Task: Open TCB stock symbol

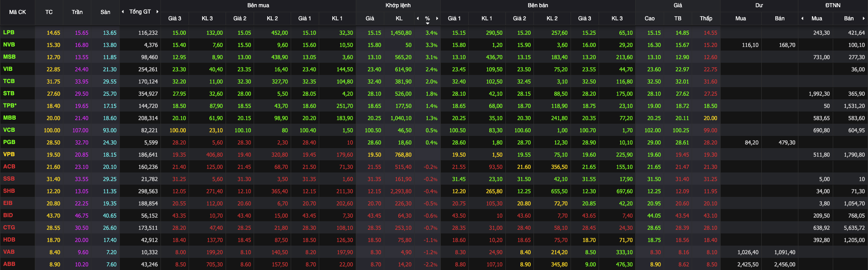Action: coord(9,81)
